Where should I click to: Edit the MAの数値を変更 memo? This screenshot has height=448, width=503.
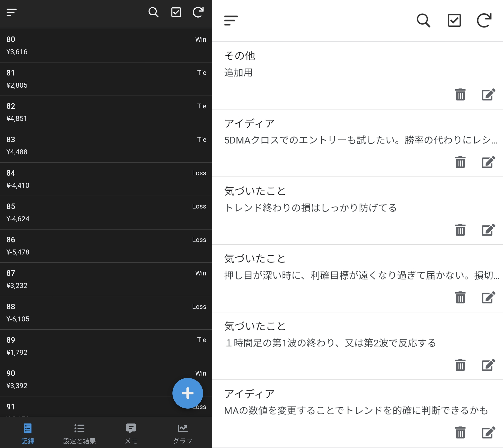coord(488,432)
